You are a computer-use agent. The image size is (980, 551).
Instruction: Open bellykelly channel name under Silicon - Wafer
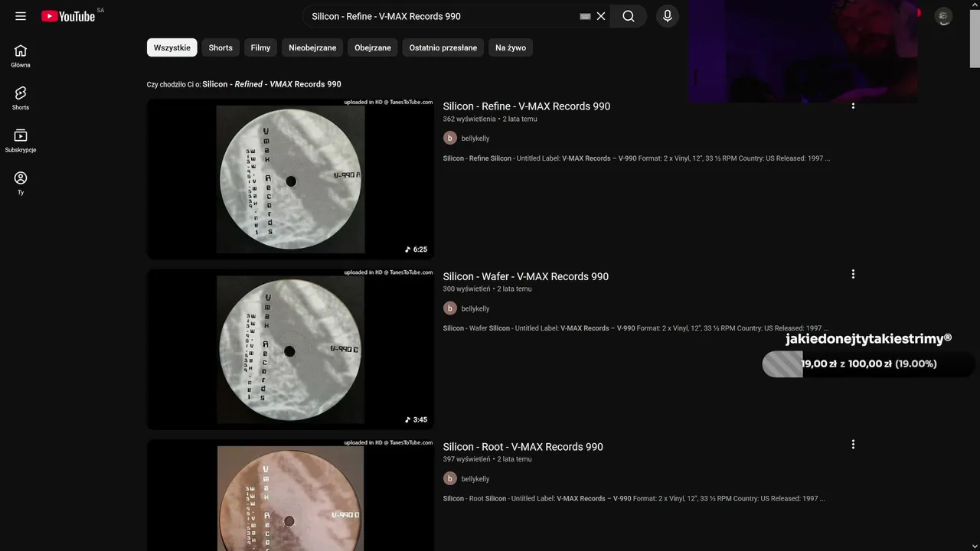point(475,308)
